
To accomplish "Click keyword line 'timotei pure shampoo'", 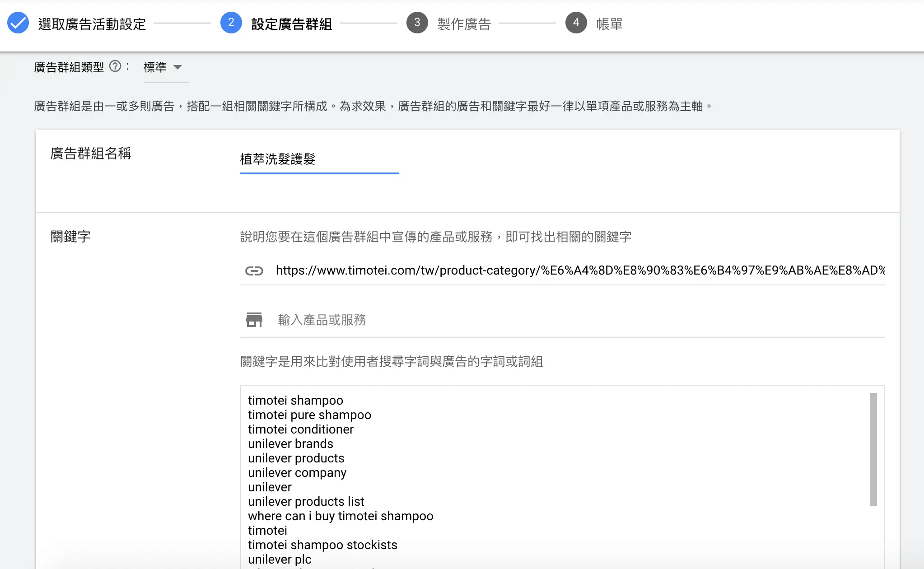I will (x=309, y=415).
